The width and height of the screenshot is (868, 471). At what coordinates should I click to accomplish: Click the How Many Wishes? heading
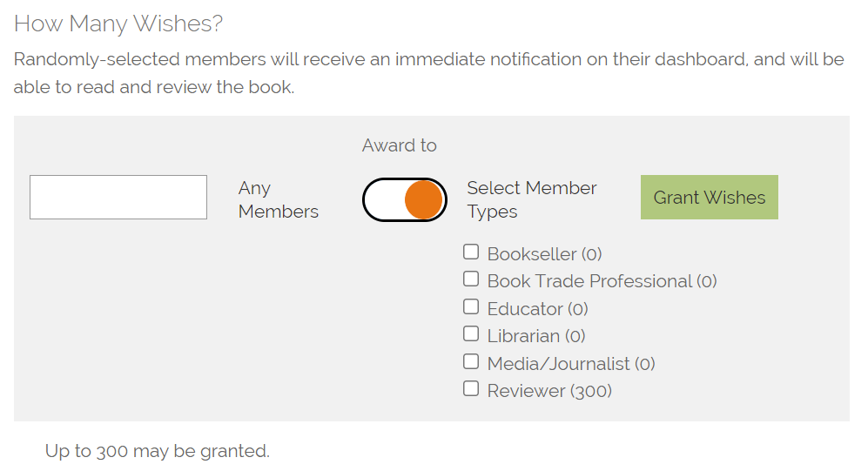[118, 24]
